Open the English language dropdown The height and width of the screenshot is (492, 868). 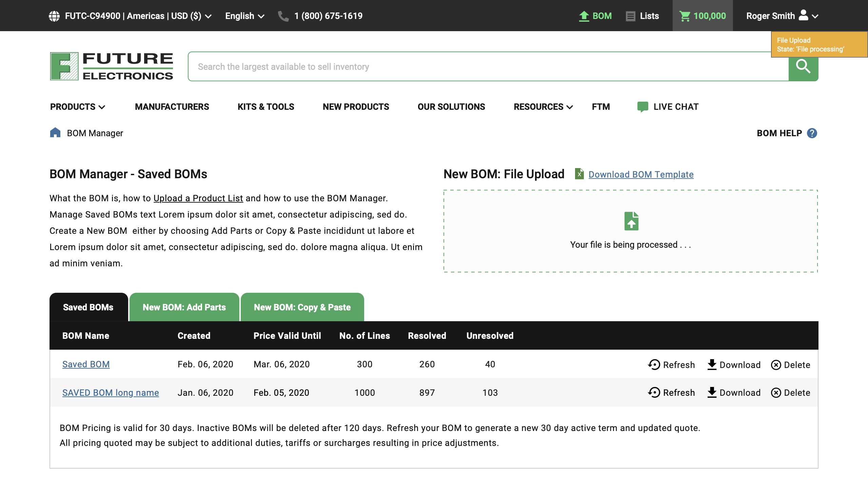point(244,16)
